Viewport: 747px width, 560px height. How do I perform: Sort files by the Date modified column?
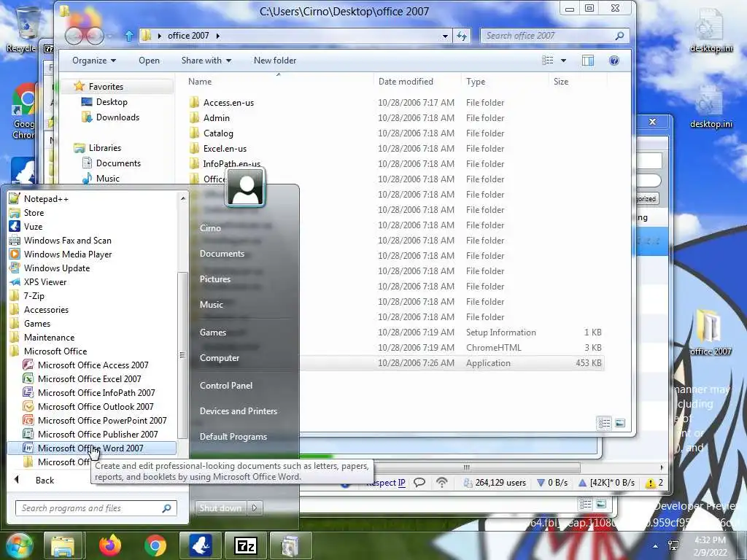pos(406,82)
